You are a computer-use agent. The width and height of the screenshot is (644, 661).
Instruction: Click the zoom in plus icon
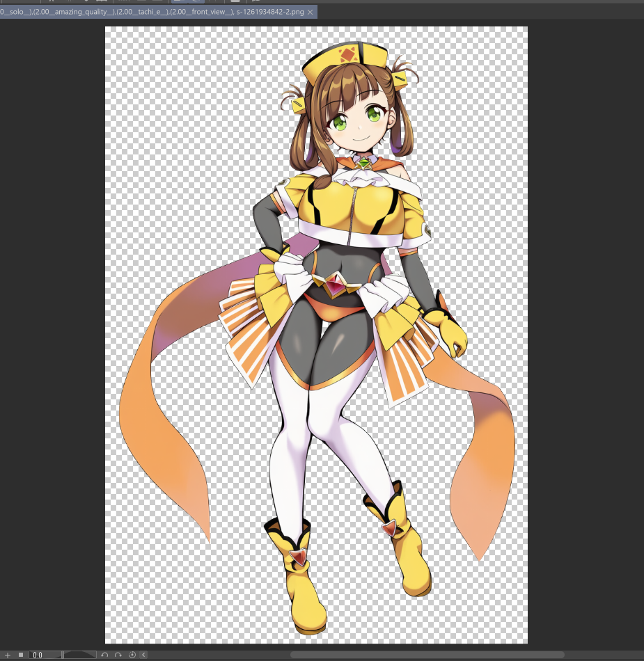pyautogui.click(x=8, y=655)
